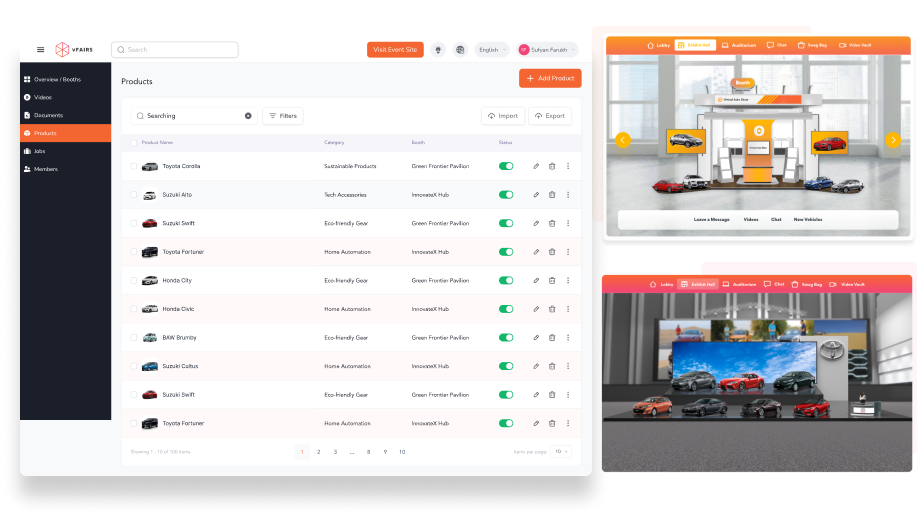Click New Vehicles in booth preview
The width and height of the screenshot is (918, 516).
[808, 220]
